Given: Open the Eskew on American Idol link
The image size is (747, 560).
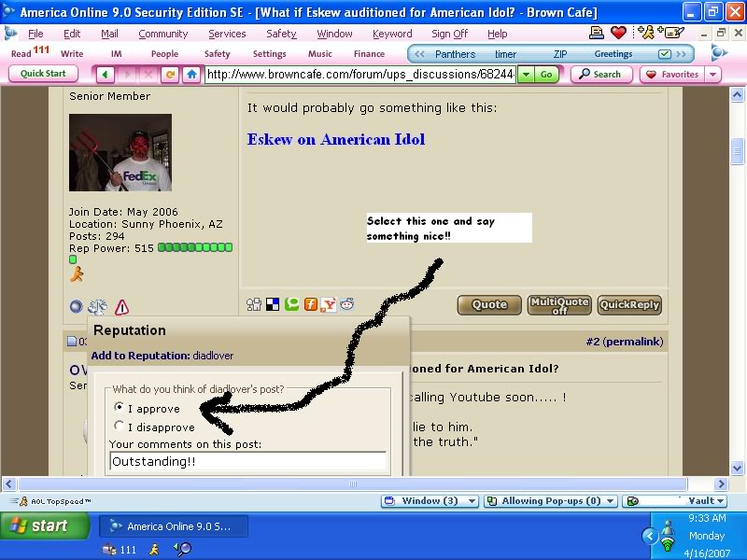Looking at the screenshot, I should click(336, 139).
